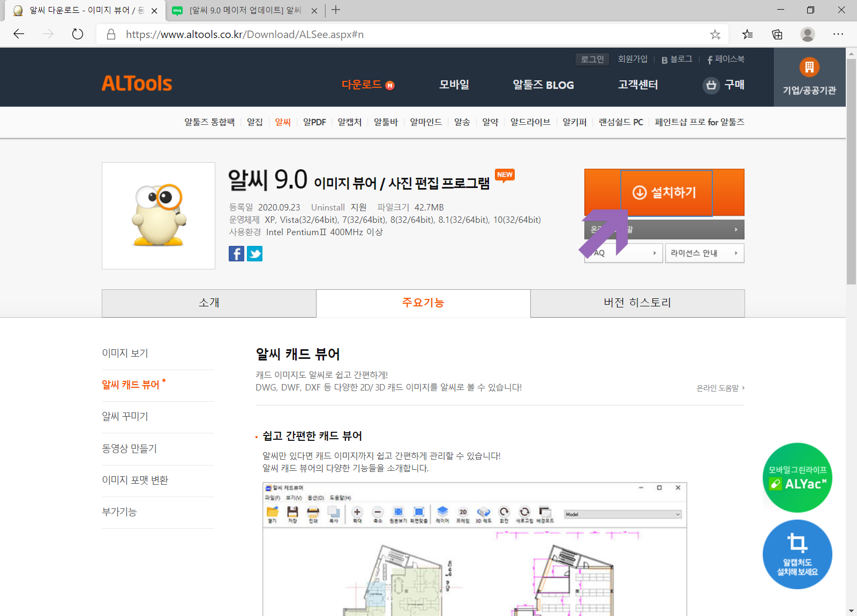This screenshot has width=857, height=616.
Task: Click the 구매 shopping basket icon
Action: pyautogui.click(x=711, y=85)
